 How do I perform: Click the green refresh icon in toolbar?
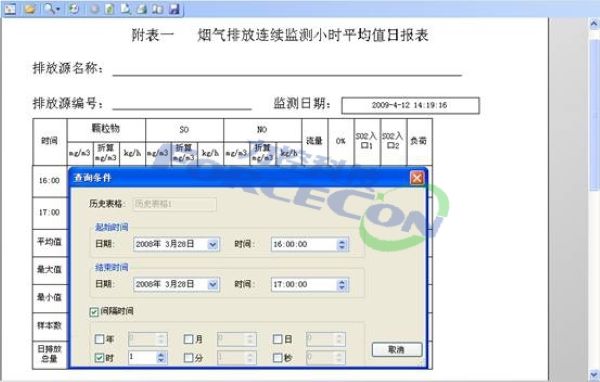click(74, 8)
